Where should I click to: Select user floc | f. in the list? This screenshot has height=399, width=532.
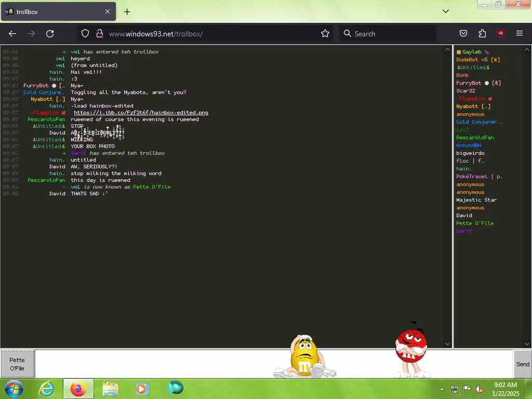[470, 161]
